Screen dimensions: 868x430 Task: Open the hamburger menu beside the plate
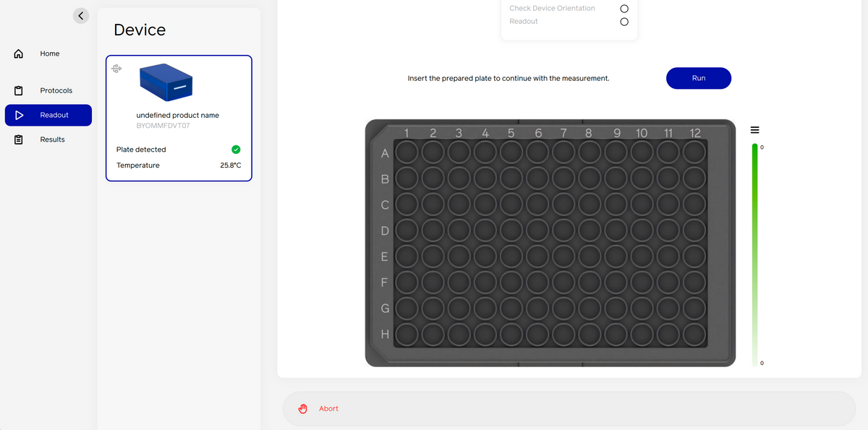pyautogui.click(x=754, y=130)
